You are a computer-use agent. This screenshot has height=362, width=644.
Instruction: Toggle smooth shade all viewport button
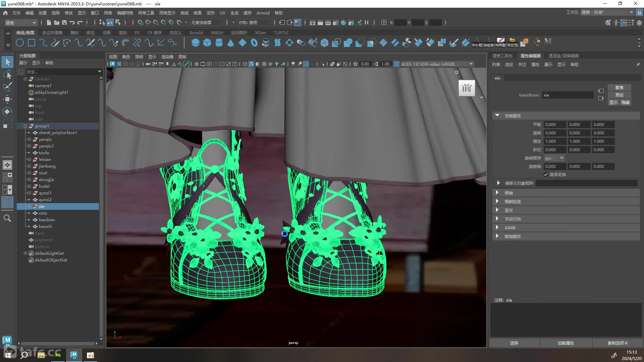click(251, 64)
